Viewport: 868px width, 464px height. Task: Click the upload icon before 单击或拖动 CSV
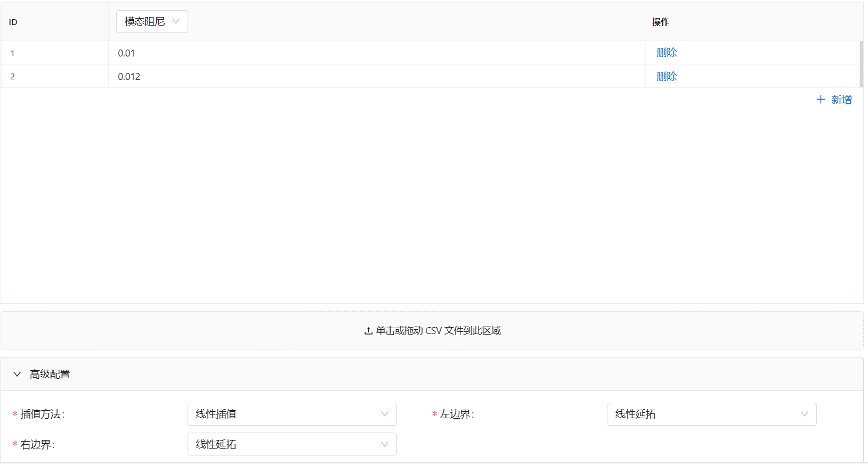coord(368,331)
